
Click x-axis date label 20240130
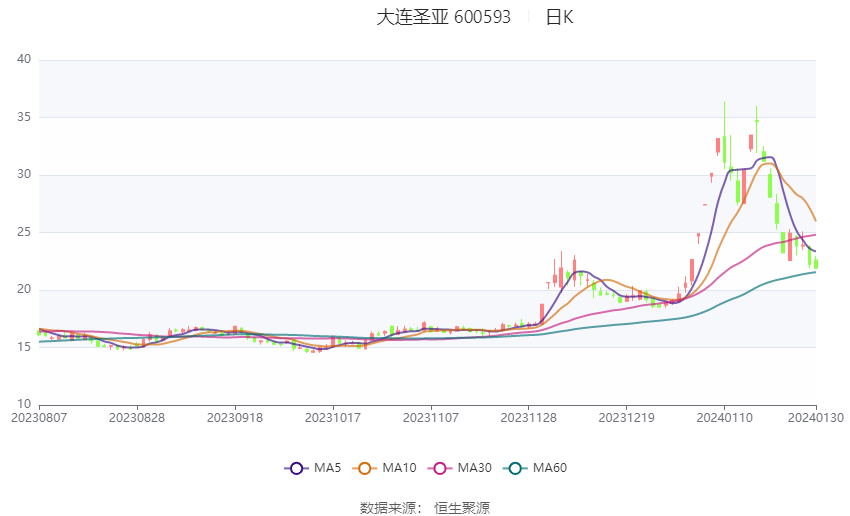click(x=816, y=418)
